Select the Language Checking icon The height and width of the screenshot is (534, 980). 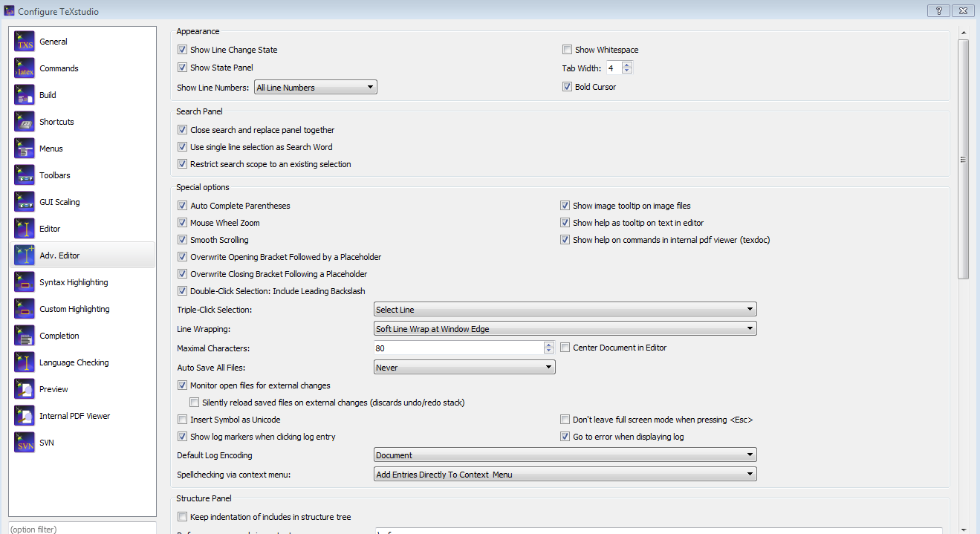25,362
